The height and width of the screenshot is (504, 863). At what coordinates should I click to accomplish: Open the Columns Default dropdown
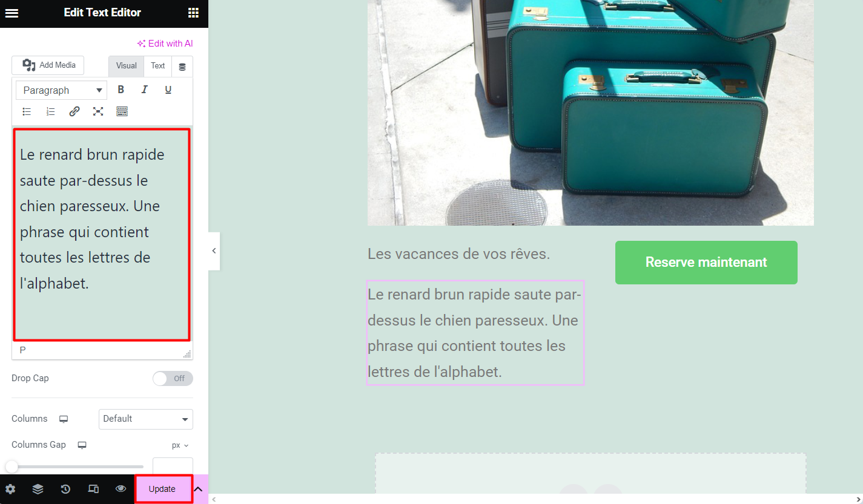coord(146,419)
